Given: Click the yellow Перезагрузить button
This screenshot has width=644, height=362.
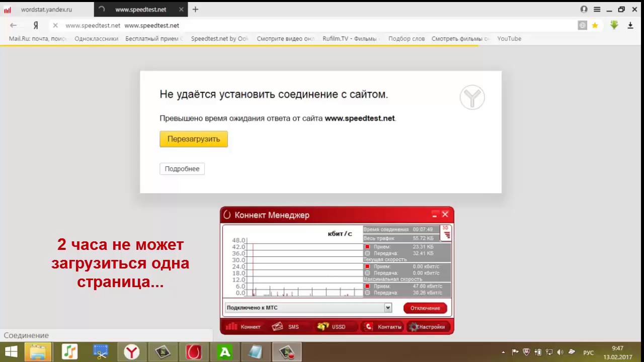Looking at the screenshot, I should [x=194, y=139].
